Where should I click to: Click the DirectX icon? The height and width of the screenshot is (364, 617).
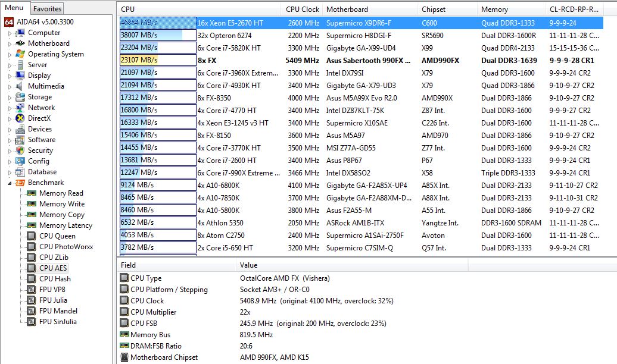coord(20,118)
